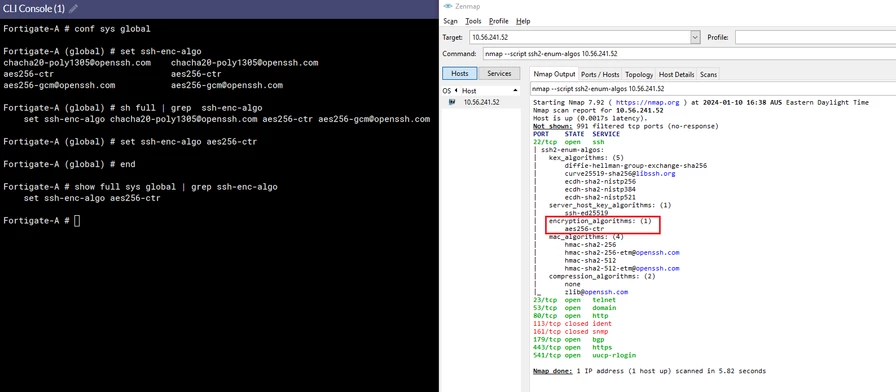Click the '(global) # end' command line

pos(69,164)
